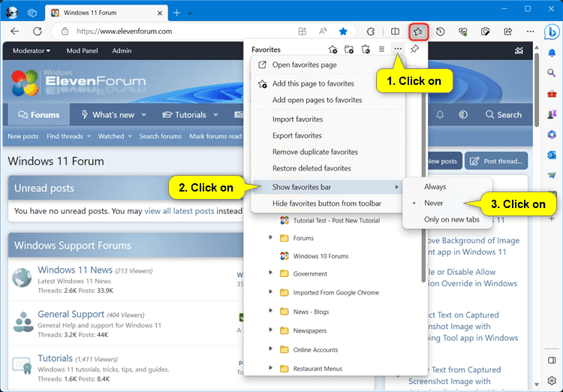
Task: Open the Workspaces icon in title bar
Action: tap(32, 13)
